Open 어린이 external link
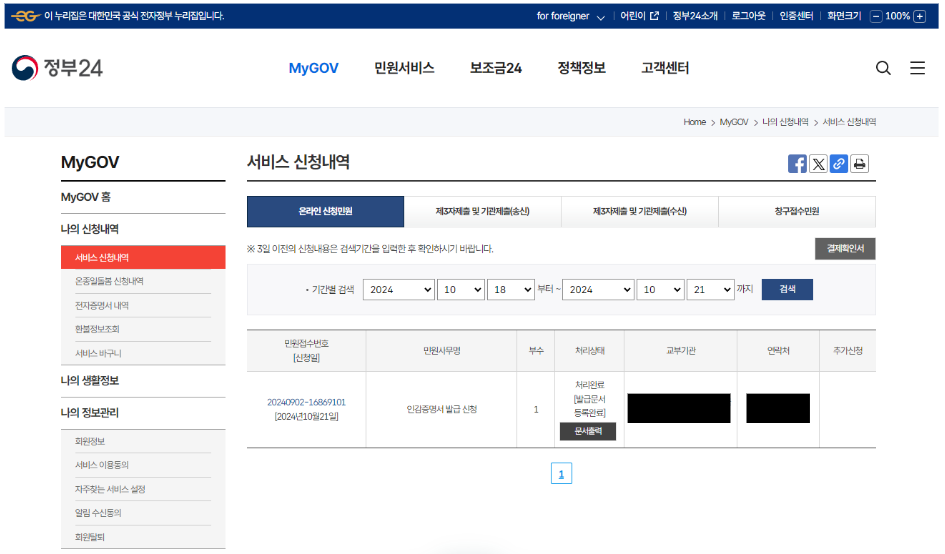Viewport: 945px width, 554px height. (639, 16)
